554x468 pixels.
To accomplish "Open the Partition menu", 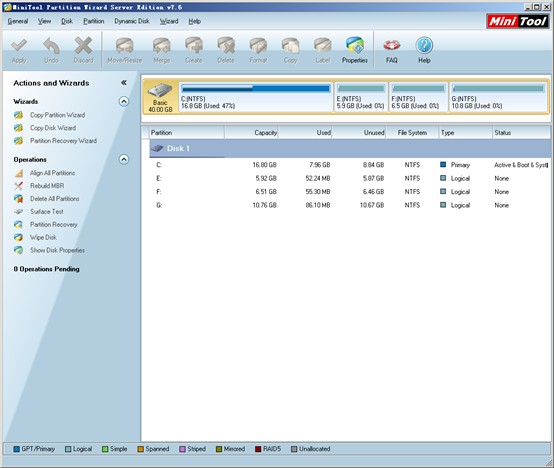I will click(x=94, y=21).
